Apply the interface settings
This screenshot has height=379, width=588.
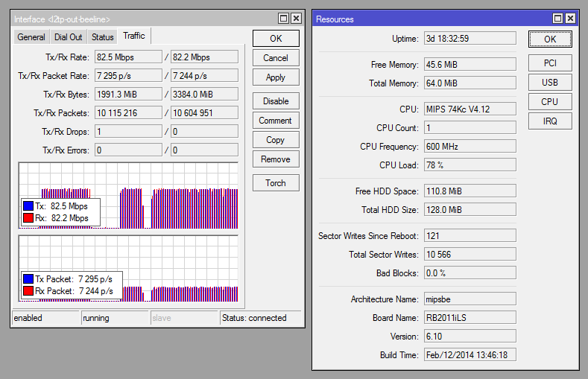tap(276, 77)
